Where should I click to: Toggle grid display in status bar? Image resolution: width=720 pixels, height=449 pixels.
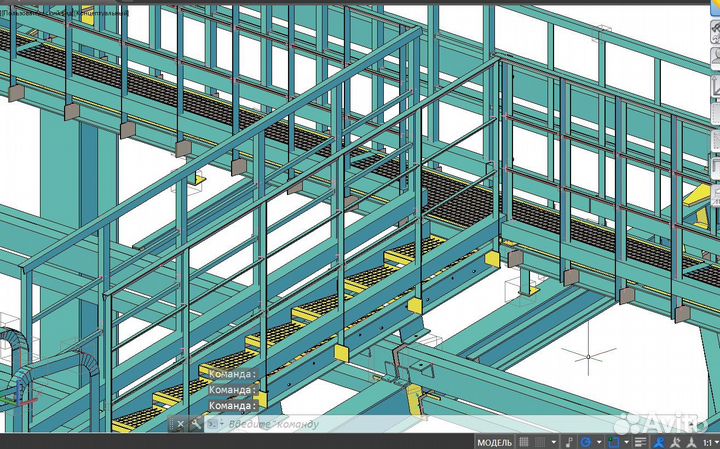[523, 442]
